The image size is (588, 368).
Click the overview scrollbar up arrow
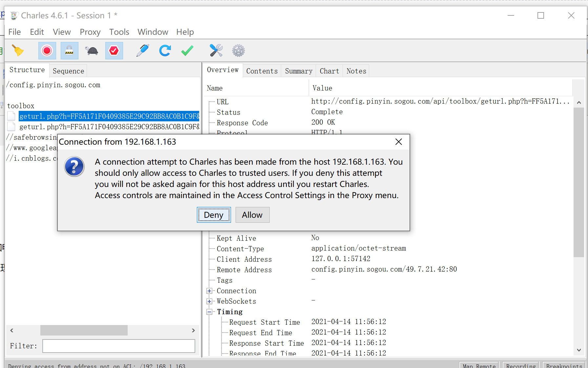[579, 103]
